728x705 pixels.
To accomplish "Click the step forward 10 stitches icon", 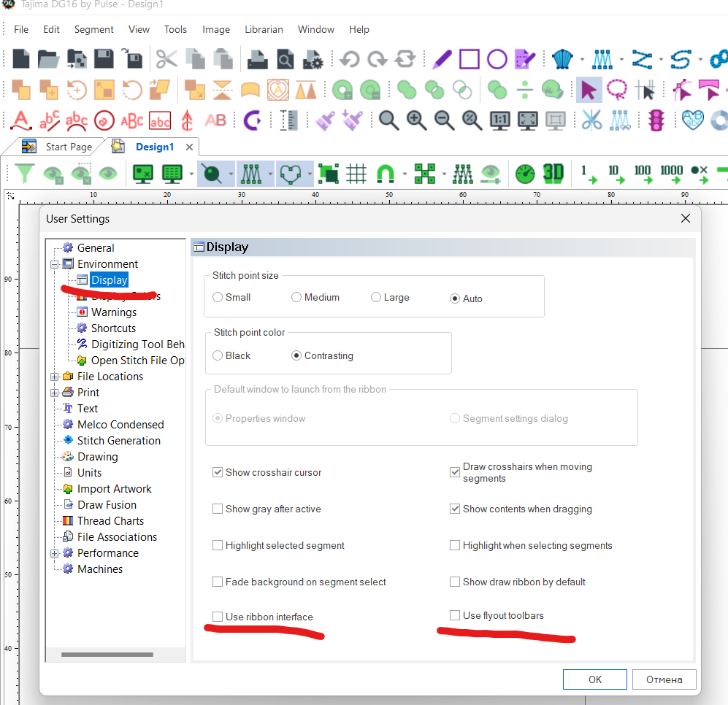I will point(616,174).
